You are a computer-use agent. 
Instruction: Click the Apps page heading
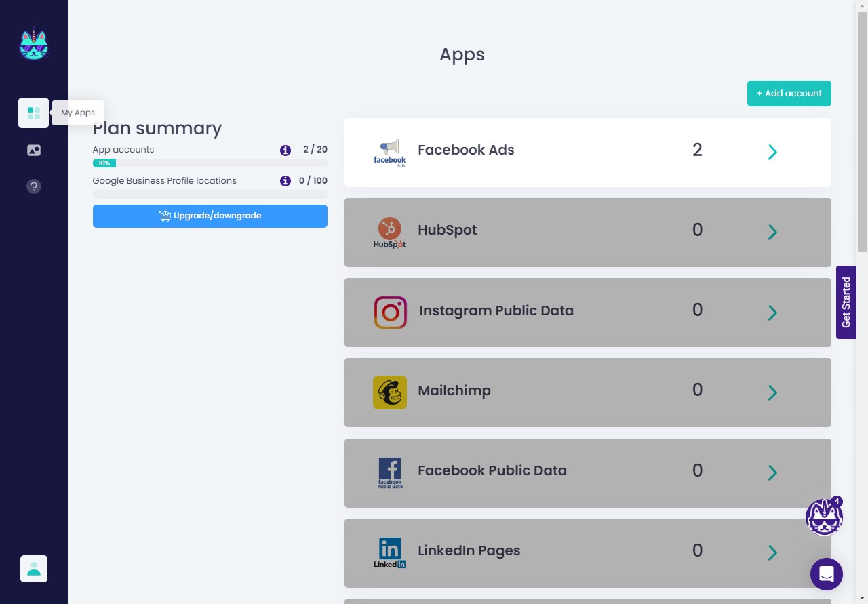[x=462, y=55]
